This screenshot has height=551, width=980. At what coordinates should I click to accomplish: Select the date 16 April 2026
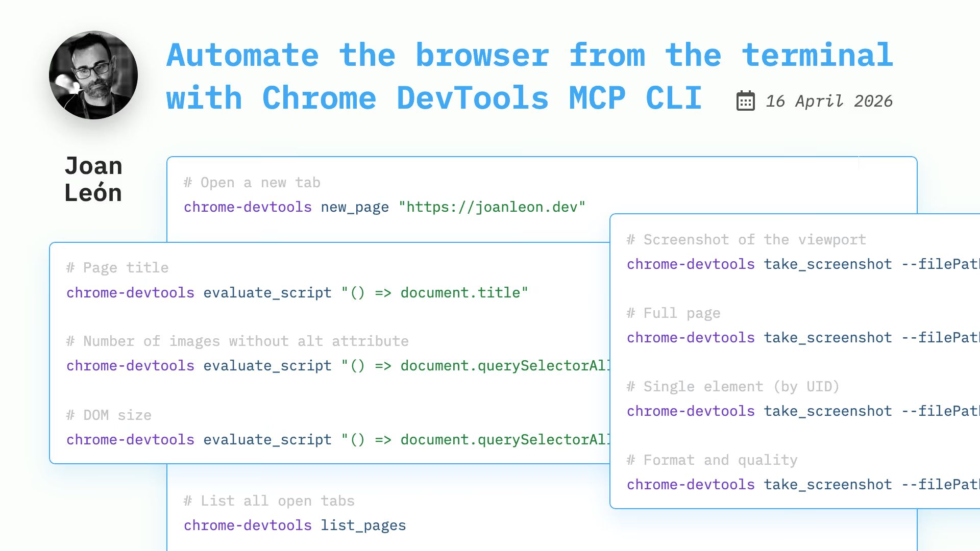point(829,101)
